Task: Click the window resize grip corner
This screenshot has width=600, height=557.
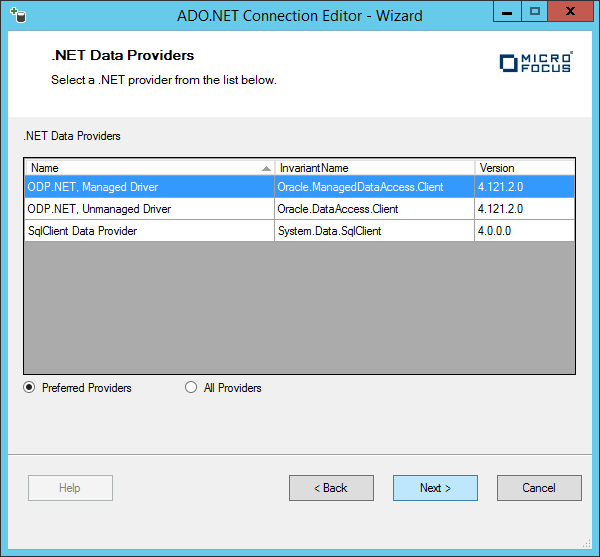Action: point(587,543)
